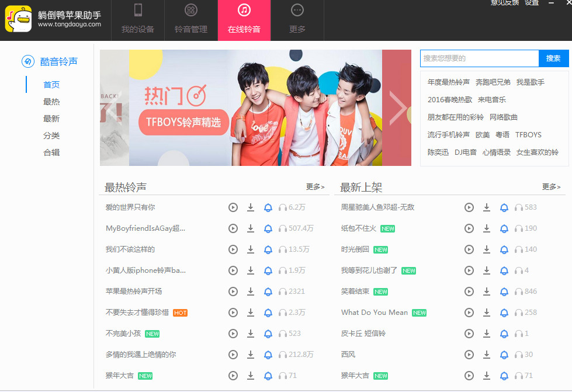Click bell icon for 时光倒回
The image size is (572, 392).
504,249
